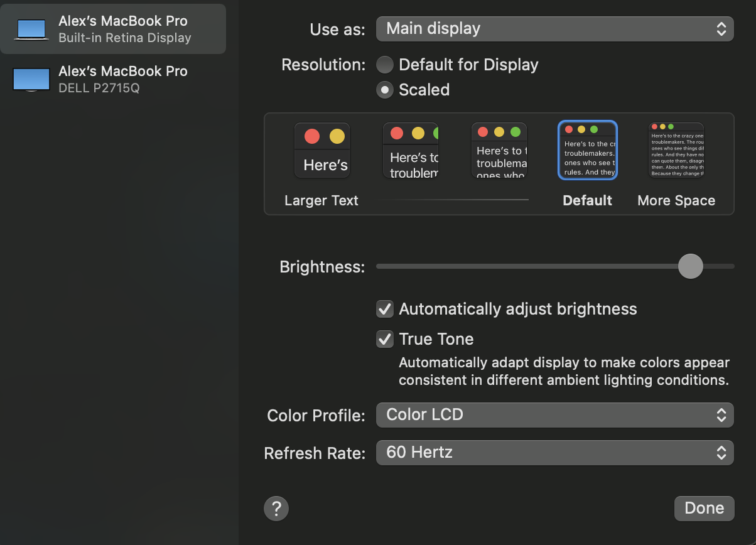The image size is (756, 545).
Task: Open the Use as dropdown
Action: coord(554,29)
